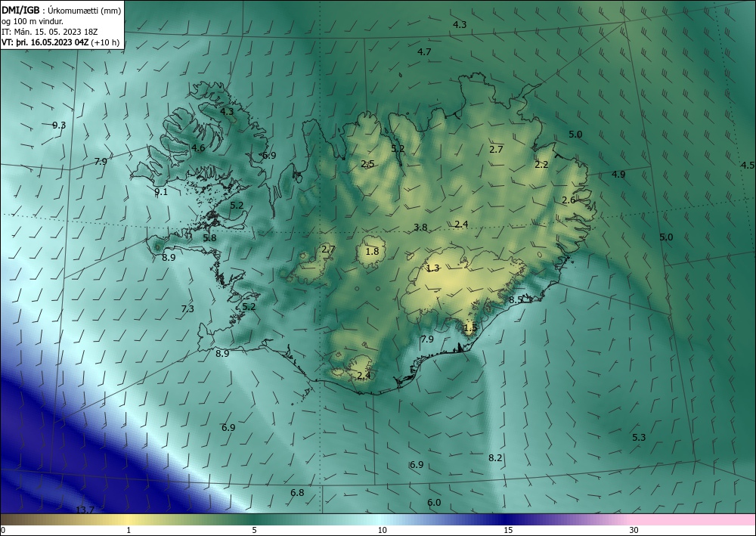The width and height of the screenshot is (756, 536).
Task: Click the 9.1 value near the Westfjords
Action: tap(161, 192)
